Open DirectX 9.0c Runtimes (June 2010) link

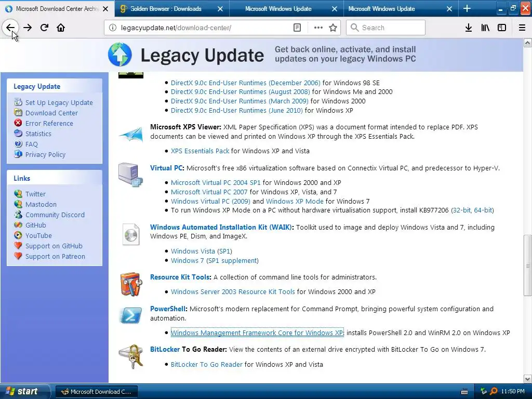pos(237,110)
